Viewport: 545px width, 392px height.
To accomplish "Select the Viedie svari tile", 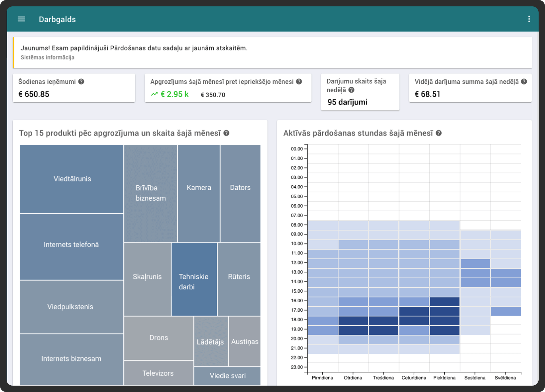I will coord(228,376).
